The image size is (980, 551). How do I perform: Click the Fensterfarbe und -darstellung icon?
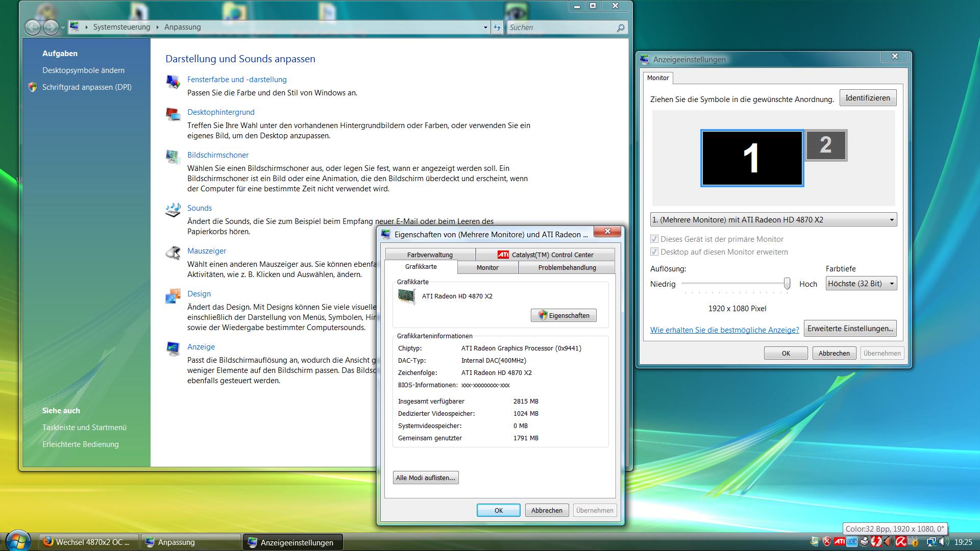click(173, 82)
